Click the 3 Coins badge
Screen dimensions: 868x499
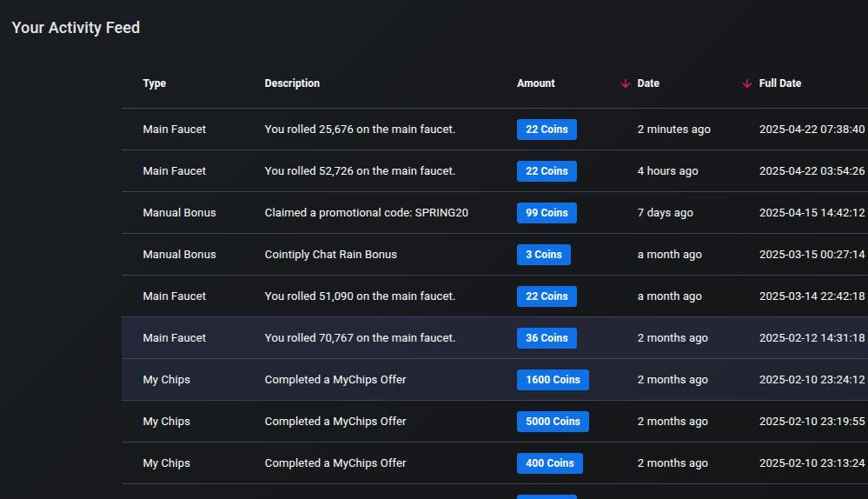[x=544, y=255]
